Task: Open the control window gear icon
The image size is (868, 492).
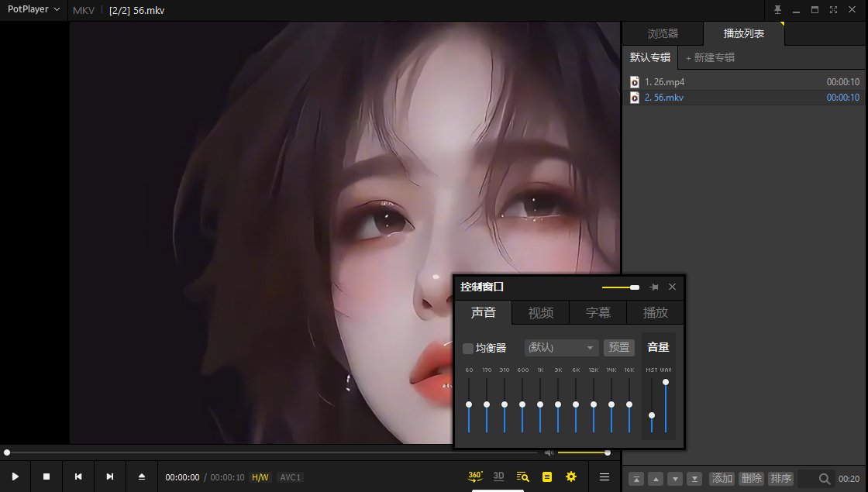Action: click(x=571, y=477)
